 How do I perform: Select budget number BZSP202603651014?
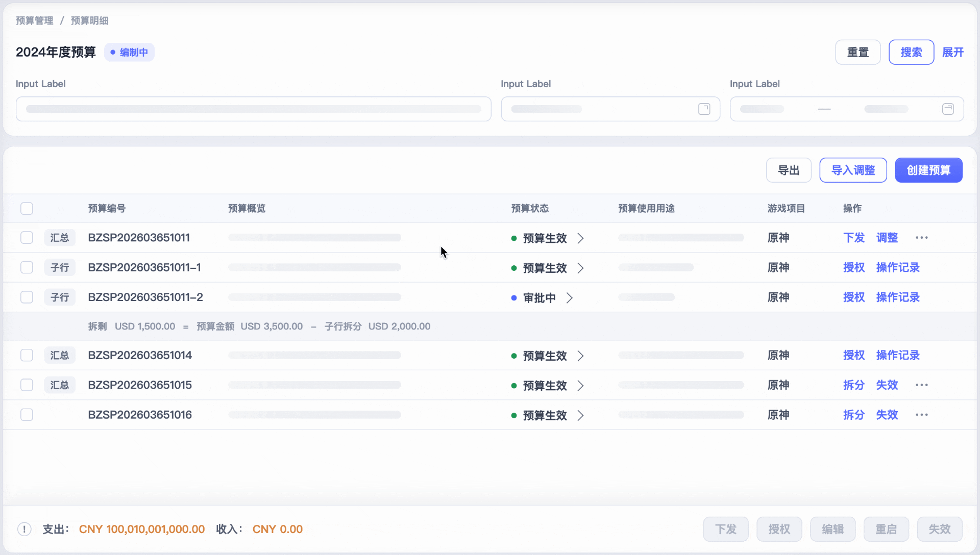(x=140, y=355)
